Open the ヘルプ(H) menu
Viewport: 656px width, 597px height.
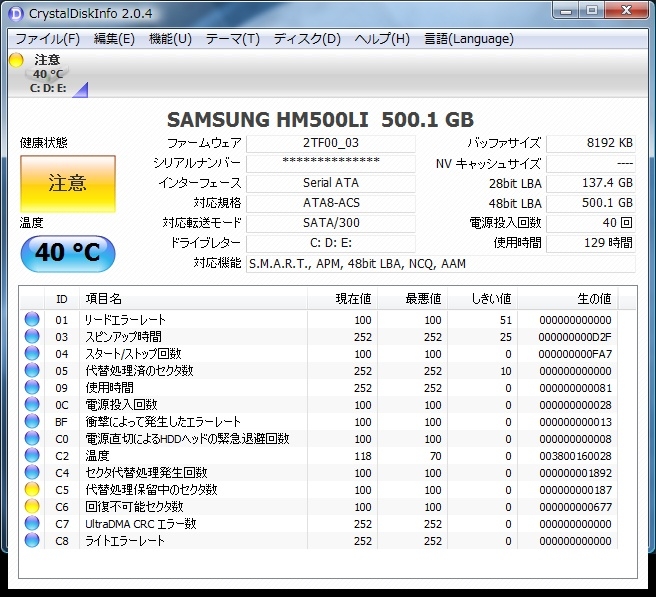click(x=382, y=39)
